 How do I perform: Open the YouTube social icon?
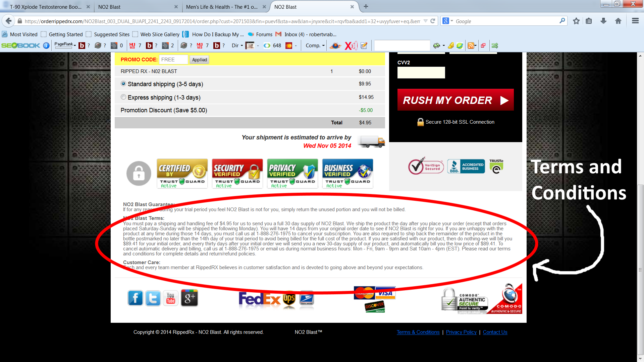coord(171,298)
